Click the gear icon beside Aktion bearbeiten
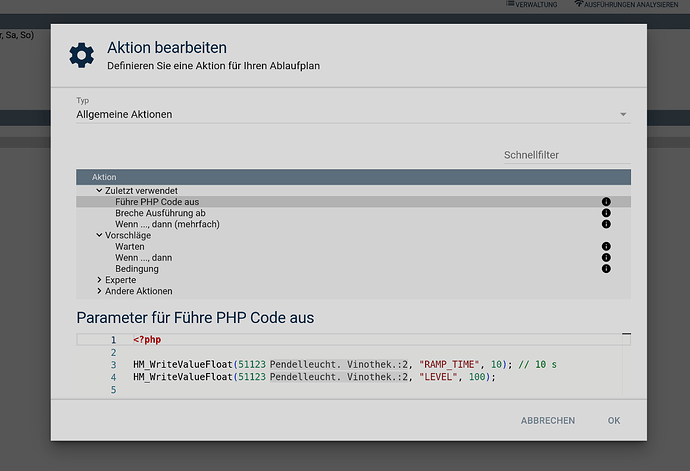690x471 pixels. point(81,55)
